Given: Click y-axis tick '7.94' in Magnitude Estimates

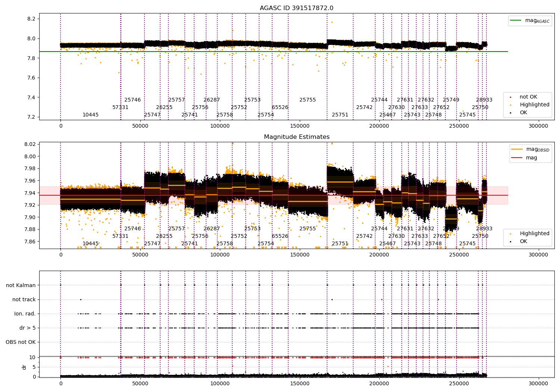Looking at the screenshot, I should [30, 193].
